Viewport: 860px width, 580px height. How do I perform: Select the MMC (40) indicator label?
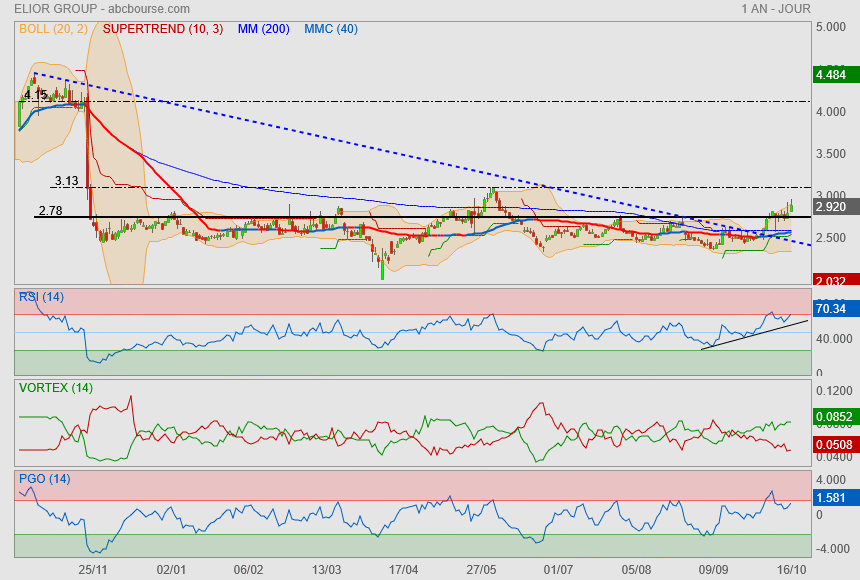pos(330,29)
